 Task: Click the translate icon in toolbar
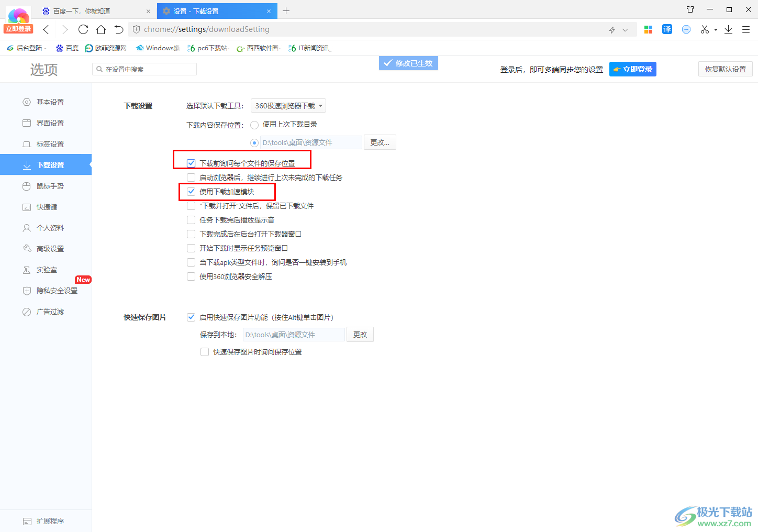(667, 29)
